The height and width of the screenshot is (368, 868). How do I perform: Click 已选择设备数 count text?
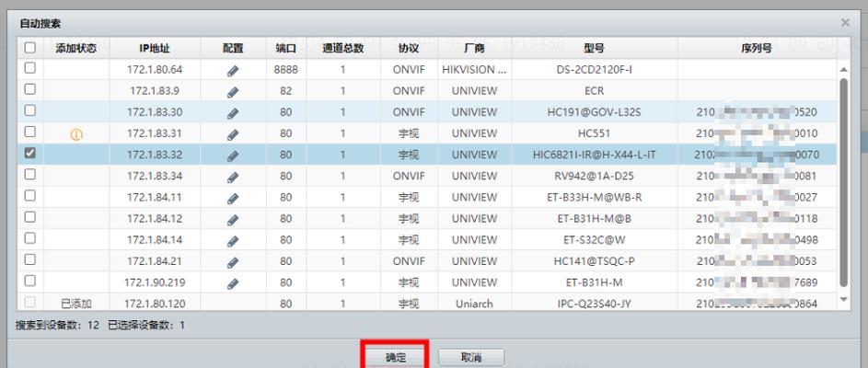[146, 326]
